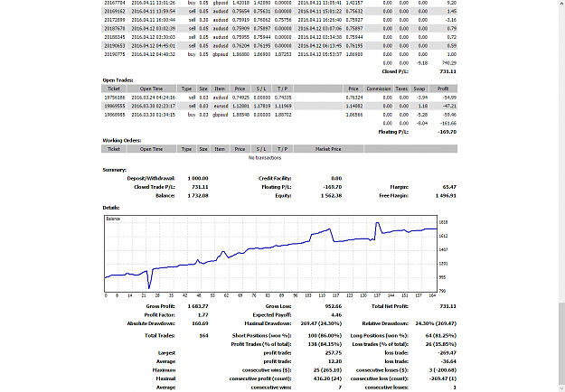Click the Closed P/L label
The width and height of the screenshot is (565, 392).
pyautogui.click(x=395, y=71)
